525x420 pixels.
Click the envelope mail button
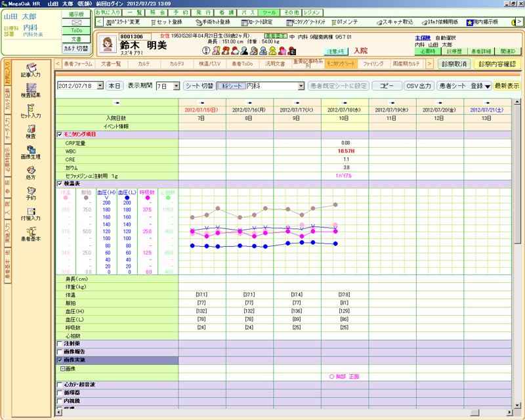coord(77,22)
